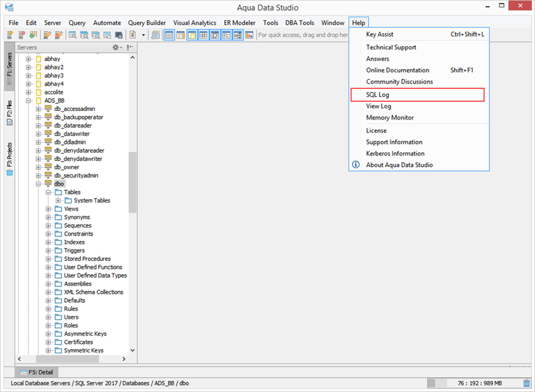Click the status bar path ending in ADS_BB / dbo
Screen dimensions: 535x392
point(100,383)
